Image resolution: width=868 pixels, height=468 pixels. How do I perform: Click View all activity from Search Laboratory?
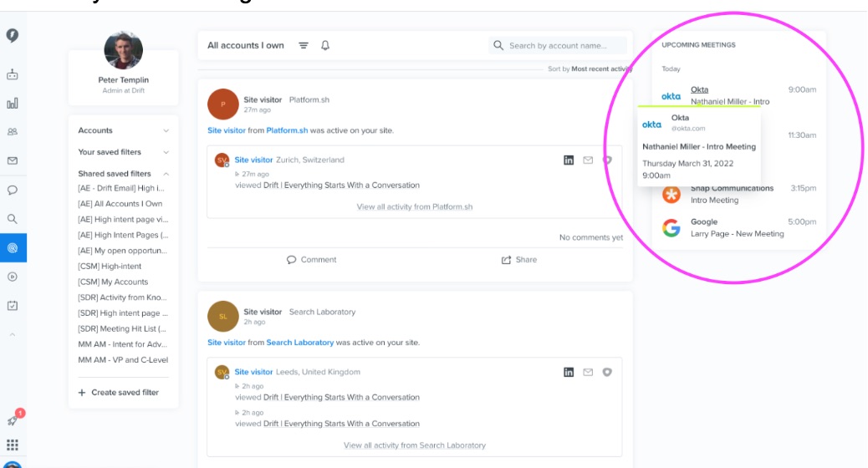415,445
